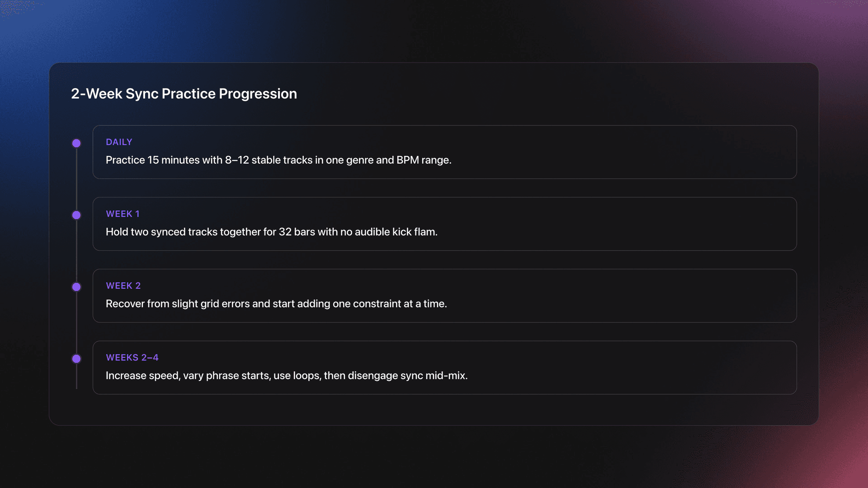Select the WEEK 1 timeline marker dot
Image resolution: width=868 pixels, height=488 pixels.
[x=76, y=215]
